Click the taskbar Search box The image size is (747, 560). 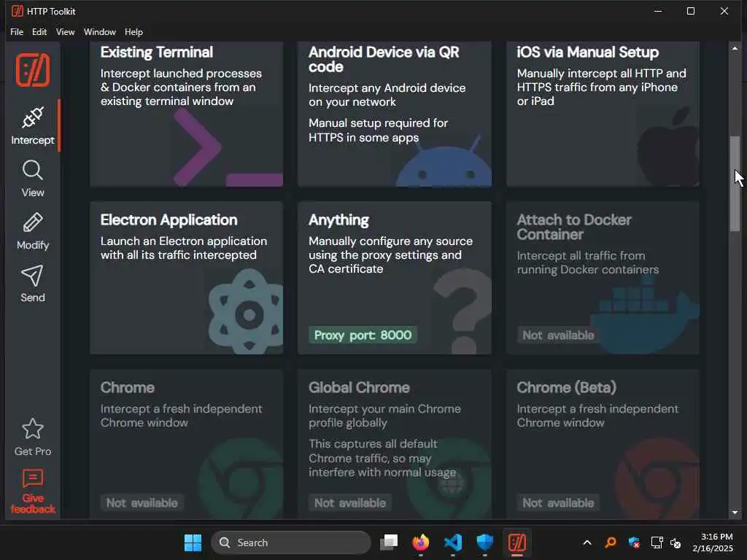(290, 542)
